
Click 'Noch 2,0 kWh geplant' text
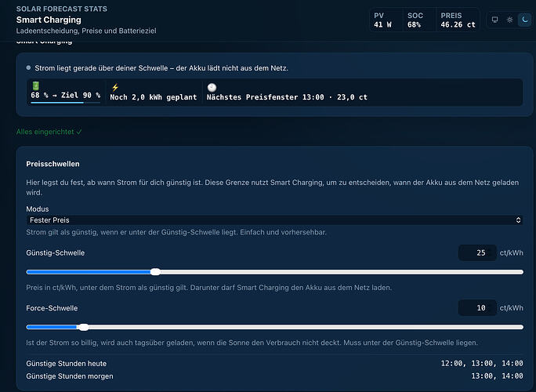point(154,97)
